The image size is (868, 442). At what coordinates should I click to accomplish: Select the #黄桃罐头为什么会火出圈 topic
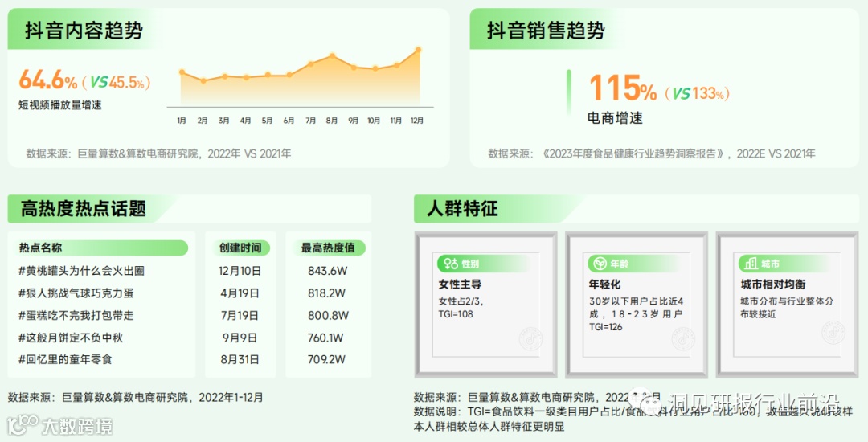click(81, 271)
